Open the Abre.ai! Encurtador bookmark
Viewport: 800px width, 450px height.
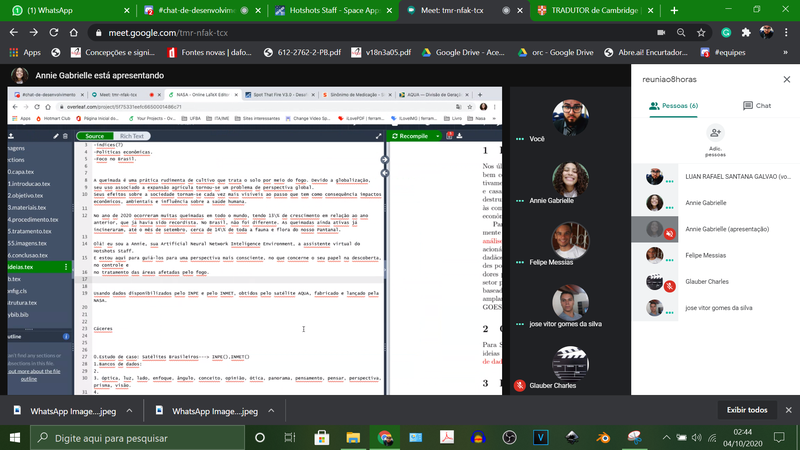click(645, 53)
